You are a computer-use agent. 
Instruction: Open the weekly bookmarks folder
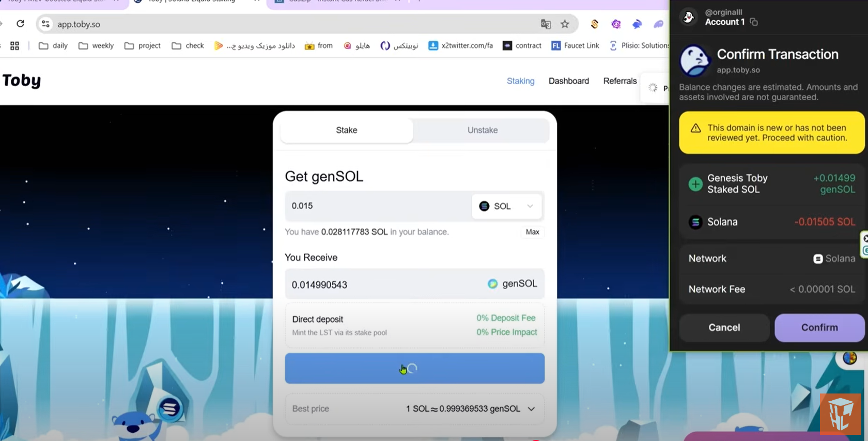coord(96,45)
